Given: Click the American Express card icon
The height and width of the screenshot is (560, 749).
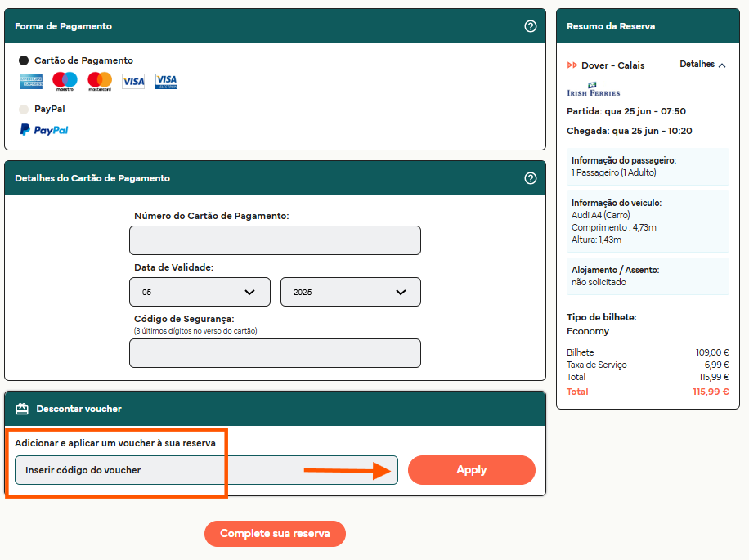Looking at the screenshot, I should click(x=31, y=81).
